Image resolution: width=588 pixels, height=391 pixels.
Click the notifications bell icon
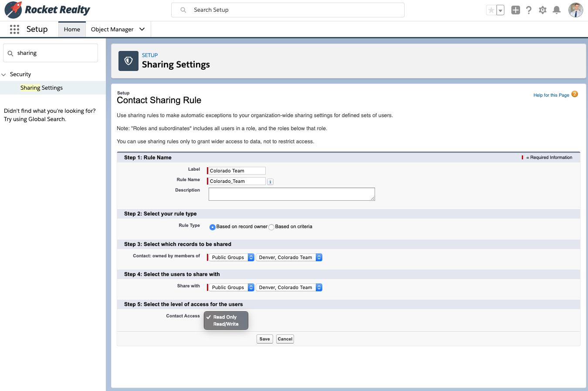tap(556, 10)
